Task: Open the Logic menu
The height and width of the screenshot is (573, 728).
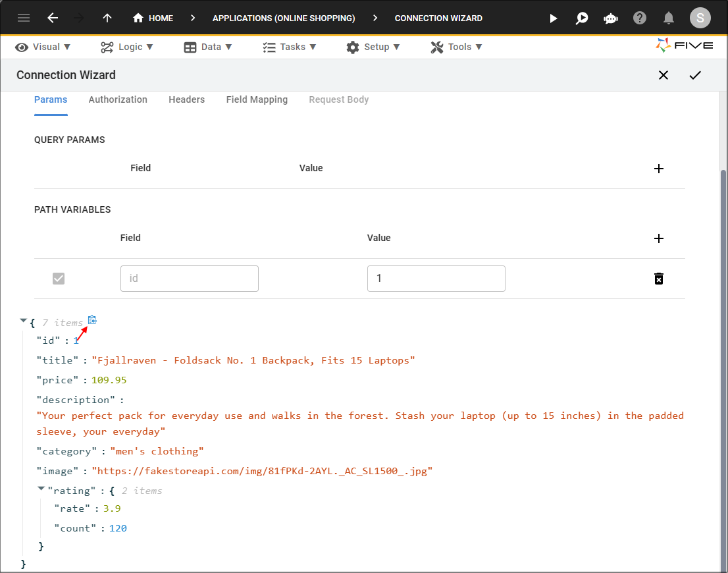Action: 127,47
